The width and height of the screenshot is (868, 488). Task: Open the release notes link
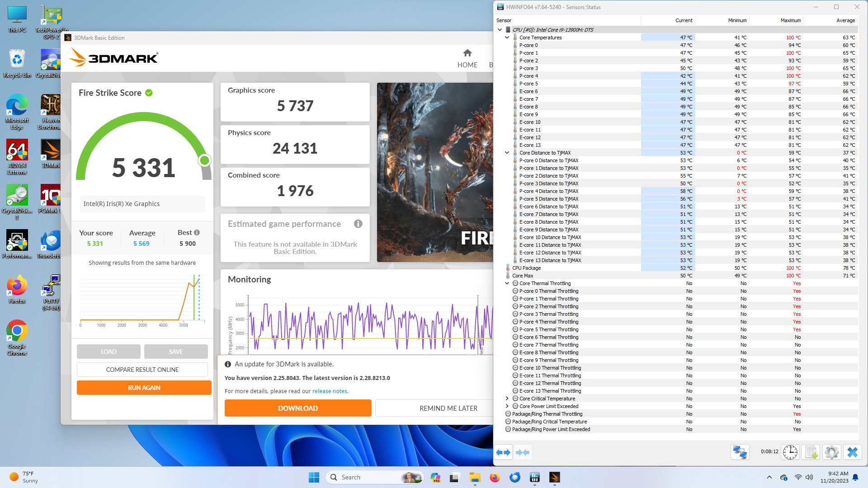[330, 391]
